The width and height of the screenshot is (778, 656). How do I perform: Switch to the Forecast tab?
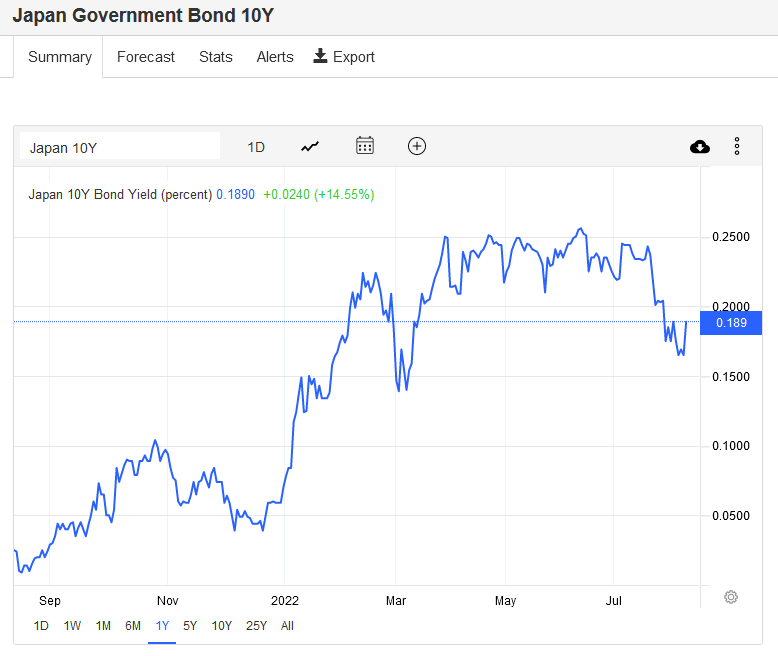[x=146, y=57]
